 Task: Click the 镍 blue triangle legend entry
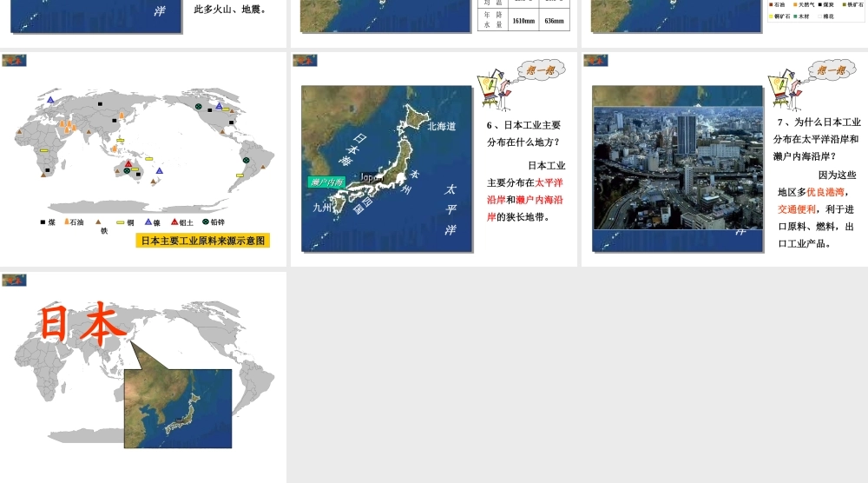point(153,222)
